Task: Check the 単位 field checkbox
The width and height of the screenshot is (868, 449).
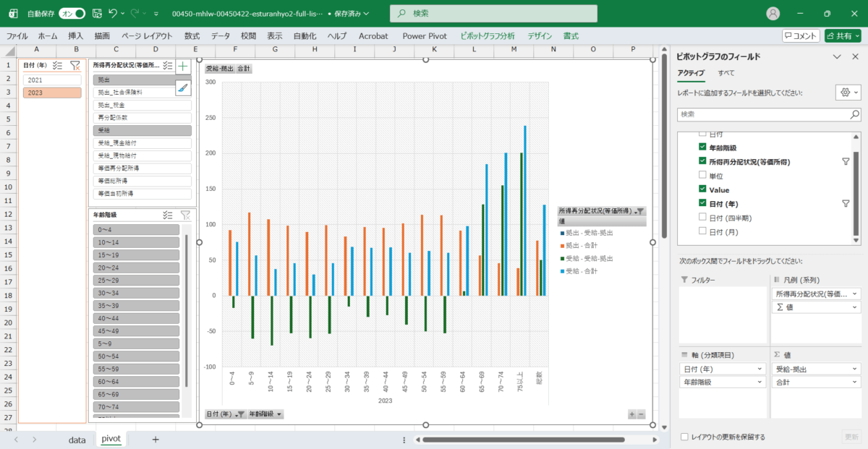Action: 702,176
